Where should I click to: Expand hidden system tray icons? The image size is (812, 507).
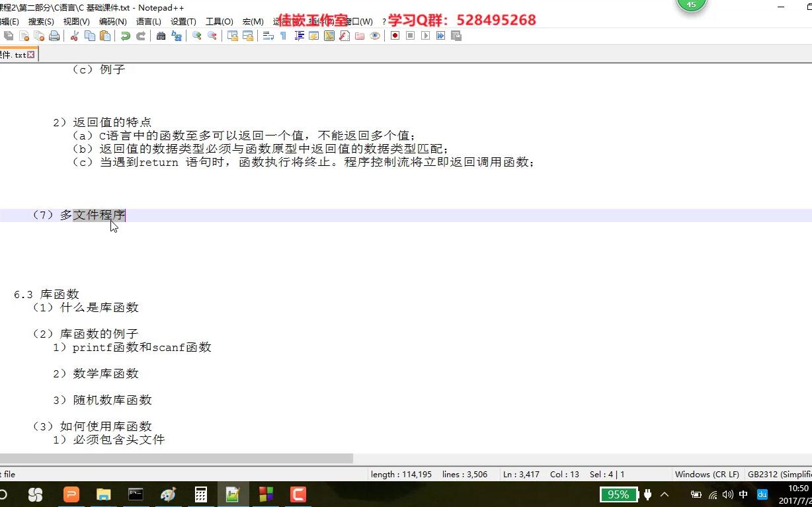664,494
